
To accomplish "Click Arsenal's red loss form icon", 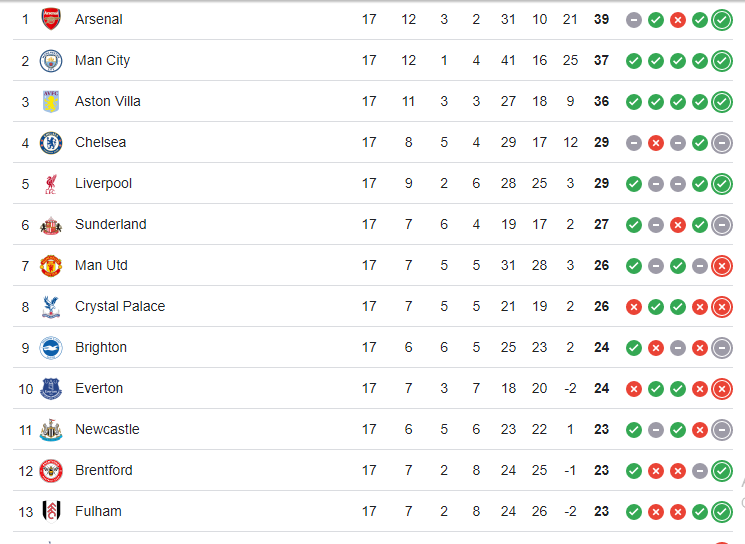I will pyautogui.click(x=678, y=19).
